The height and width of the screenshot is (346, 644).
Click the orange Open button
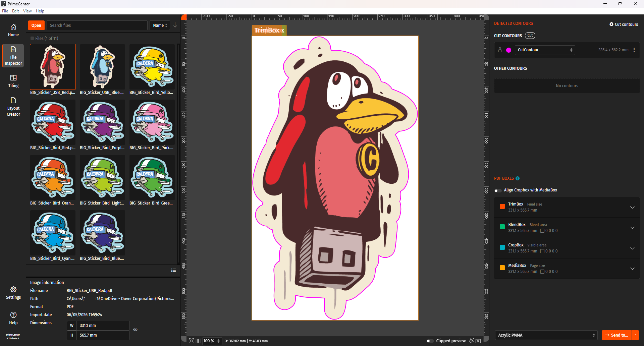36,25
